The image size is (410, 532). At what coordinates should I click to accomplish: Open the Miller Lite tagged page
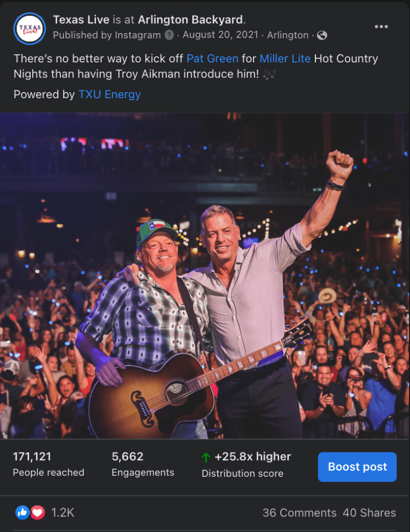pyautogui.click(x=285, y=58)
